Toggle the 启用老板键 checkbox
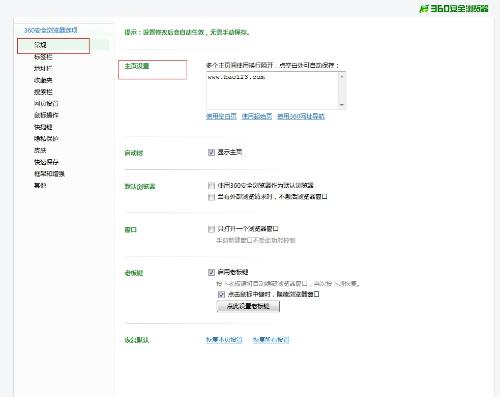500x397 pixels. click(x=211, y=272)
